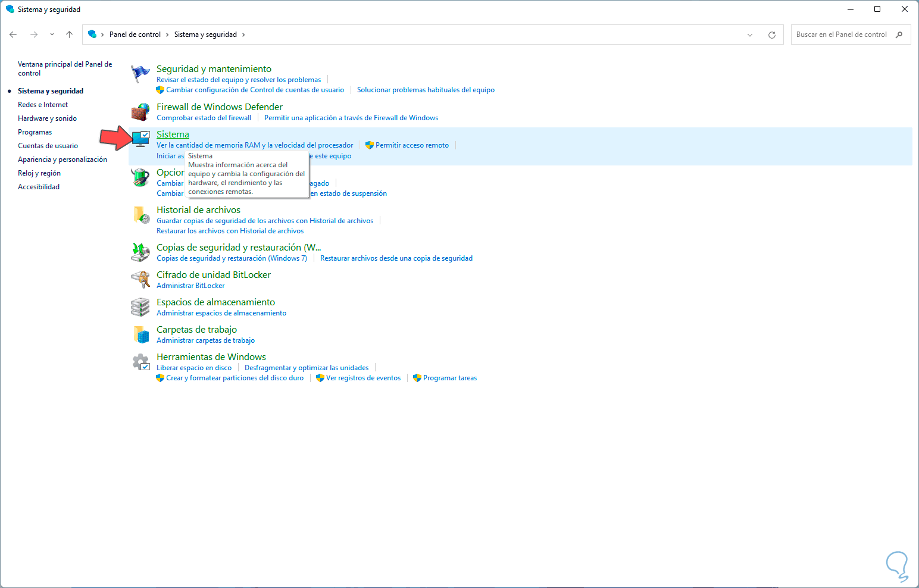Click Sistema y seguridad in the breadcrumb
Screen dimensions: 919x588
[205, 35]
